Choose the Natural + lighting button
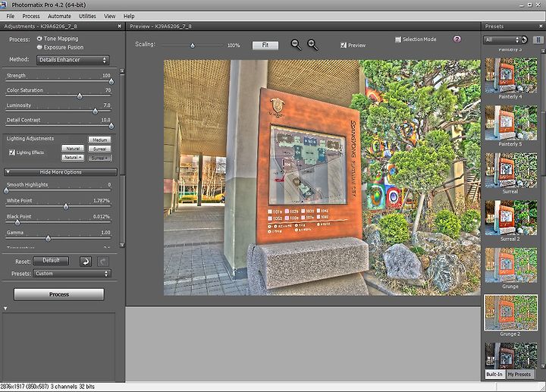Viewport: 546px width, 392px height. [x=73, y=158]
